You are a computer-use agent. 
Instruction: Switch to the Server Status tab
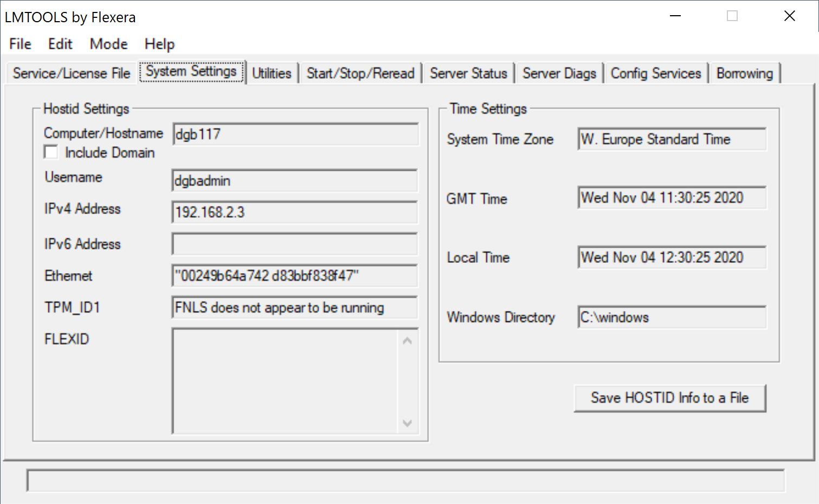tap(468, 73)
